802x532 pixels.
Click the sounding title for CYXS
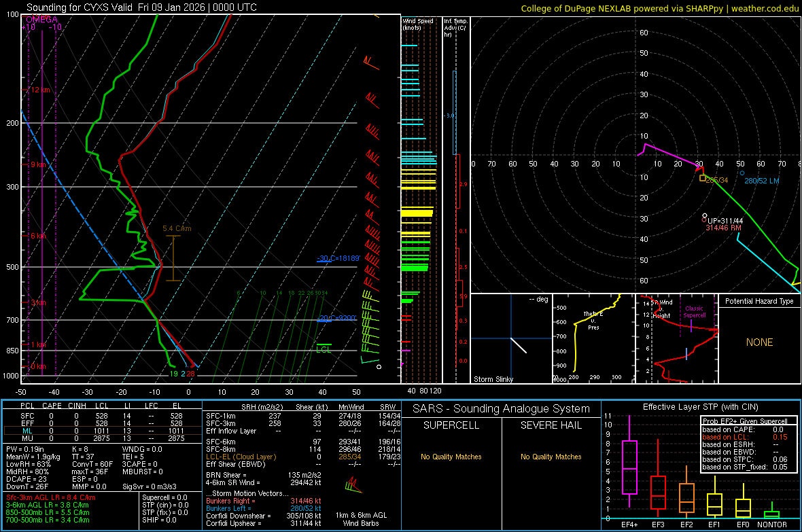pyautogui.click(x=141, y=7)
